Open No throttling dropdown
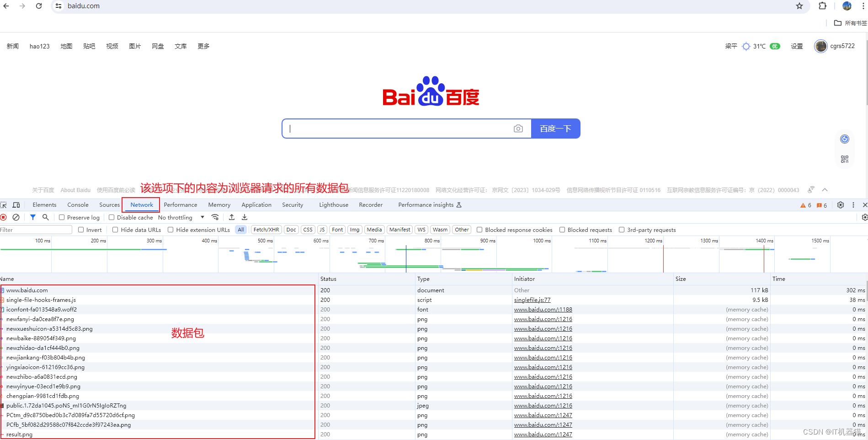The width and height of the screenshot is (868, 440). click(x=181, y=218)
